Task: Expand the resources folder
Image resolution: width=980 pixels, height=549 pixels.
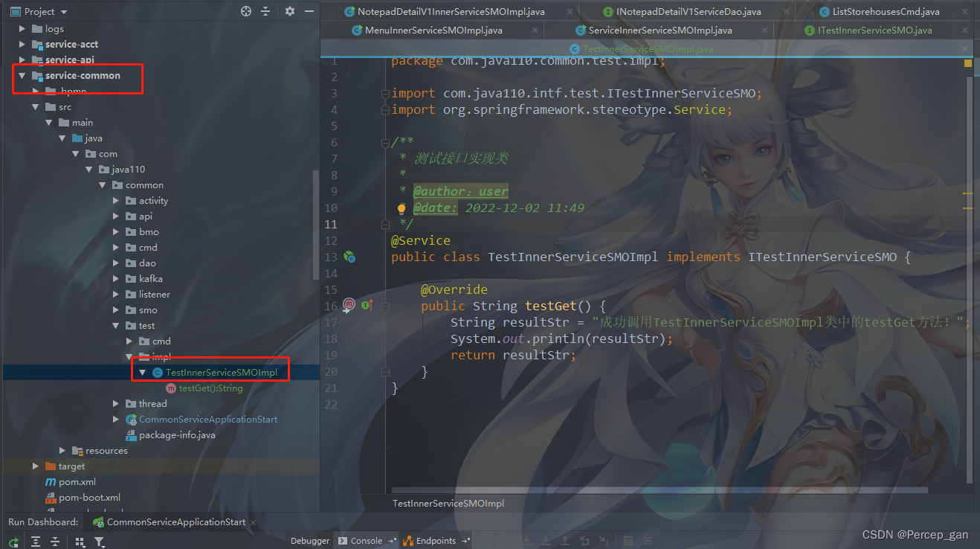Action: tap(62, 451)
